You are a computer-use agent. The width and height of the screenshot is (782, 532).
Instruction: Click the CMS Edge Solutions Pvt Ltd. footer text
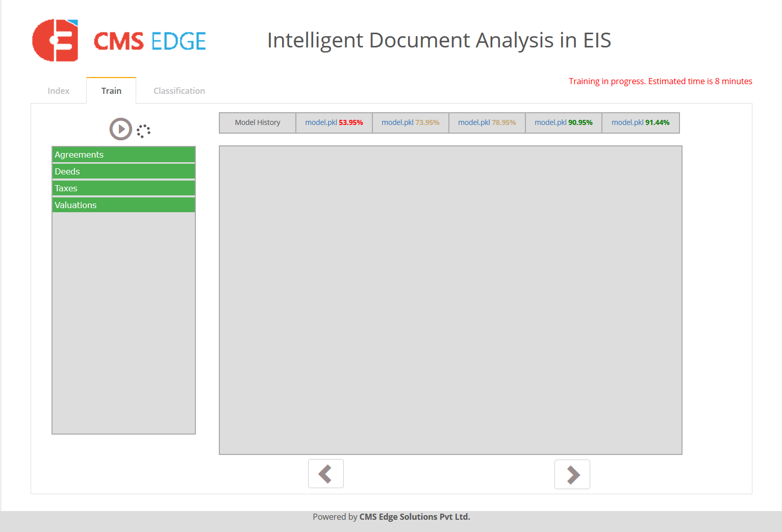tap(415, 517)
